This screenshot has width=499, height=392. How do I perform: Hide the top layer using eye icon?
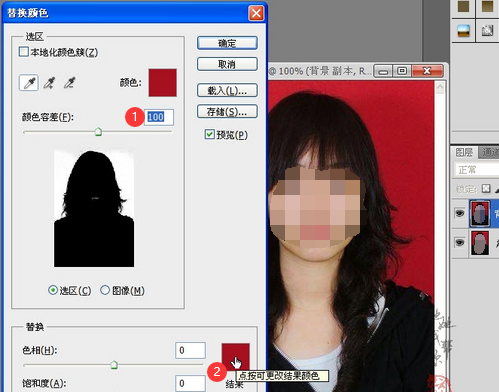click(459, 213)
